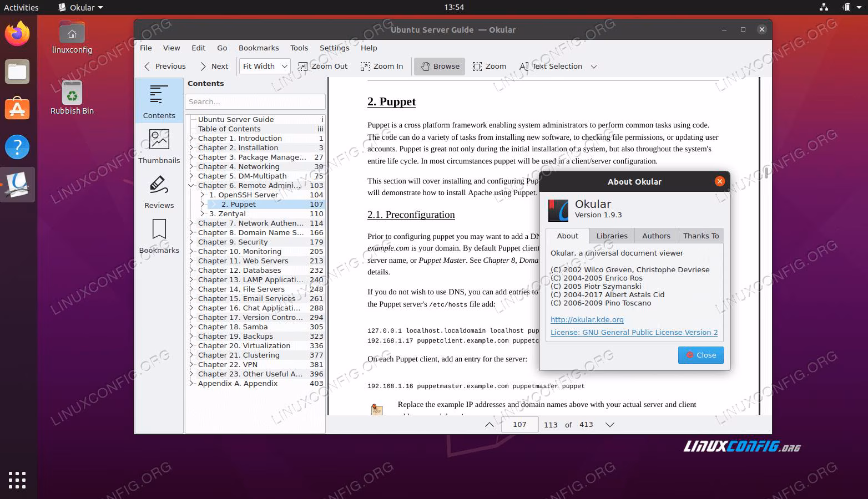Click the Zoom Out toolbar button
The image size is (868, 499).
pos(323,67)
